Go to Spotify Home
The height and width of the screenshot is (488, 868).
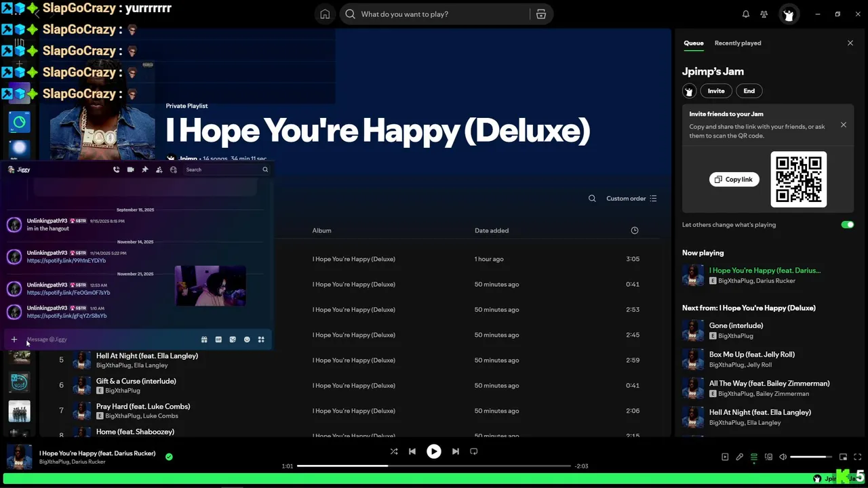[x=325, y=14]
